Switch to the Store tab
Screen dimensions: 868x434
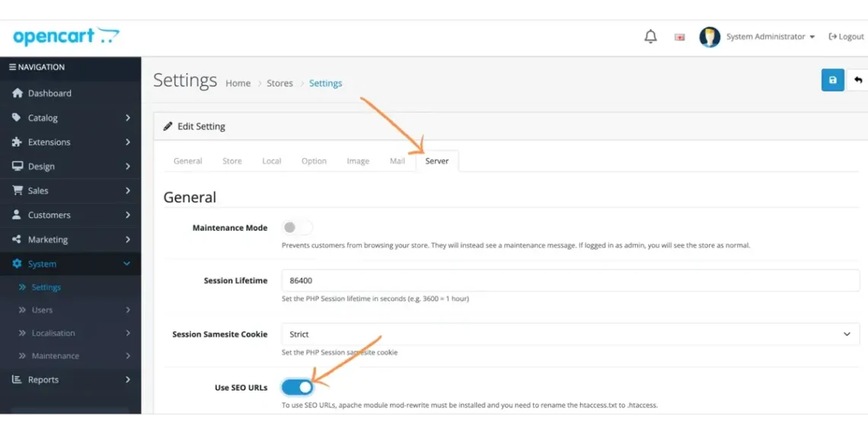click(x=232, y=161)
